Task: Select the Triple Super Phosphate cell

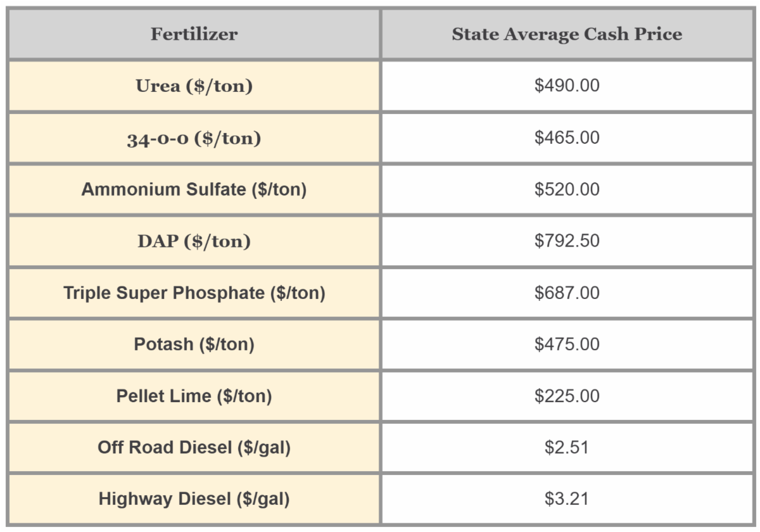Action: tap(194, 293)
